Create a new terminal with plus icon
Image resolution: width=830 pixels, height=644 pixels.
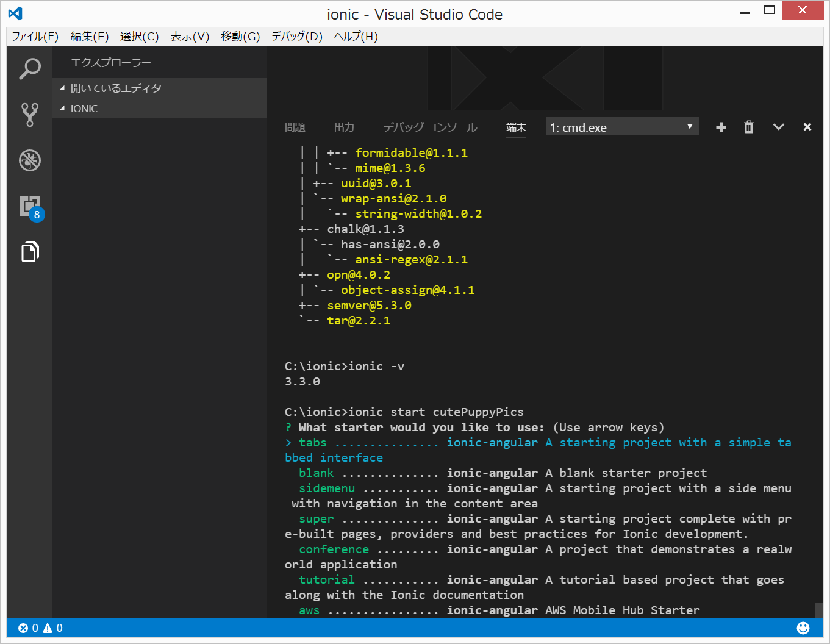(721, 127)
